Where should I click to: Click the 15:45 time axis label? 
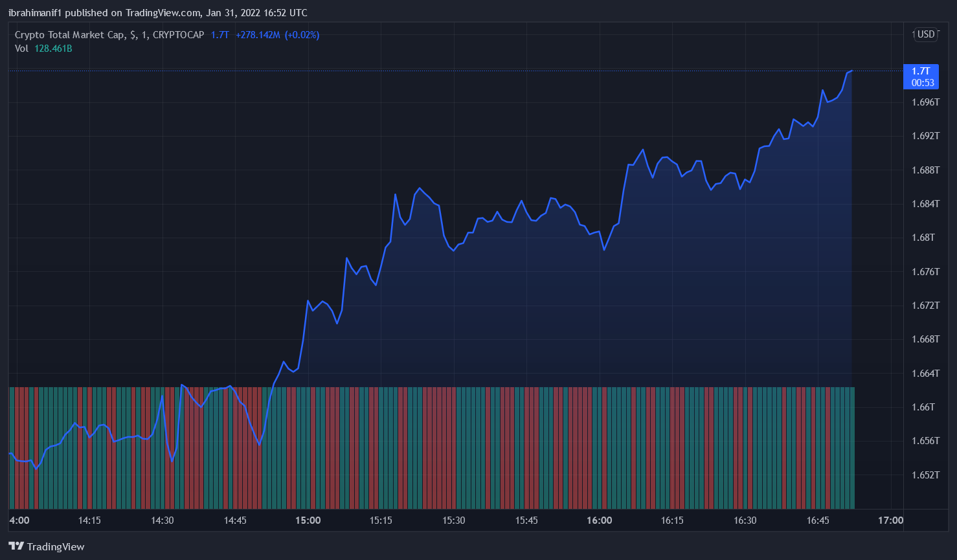pos(526,521)
